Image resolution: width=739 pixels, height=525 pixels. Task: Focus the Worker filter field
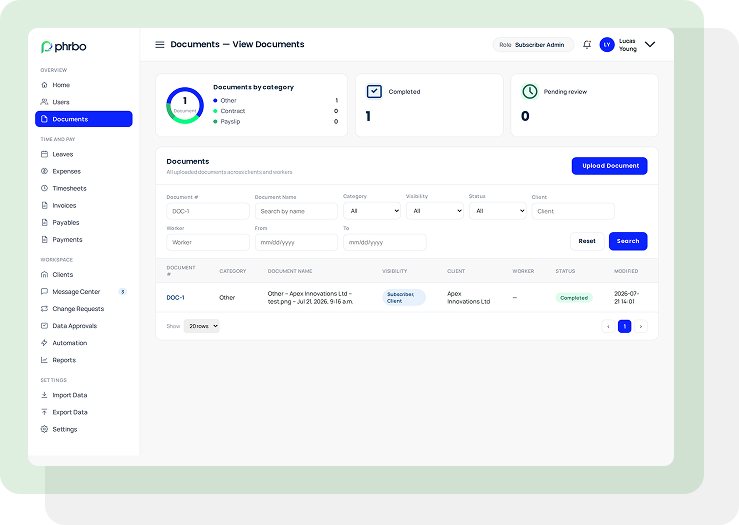coord(208,242)
